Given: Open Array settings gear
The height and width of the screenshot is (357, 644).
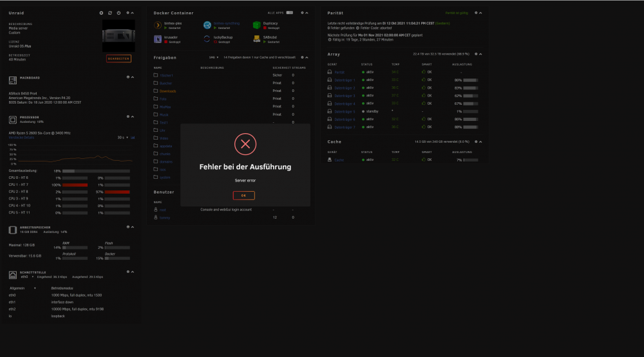Looking at the screenshot, I should [476, 54].
